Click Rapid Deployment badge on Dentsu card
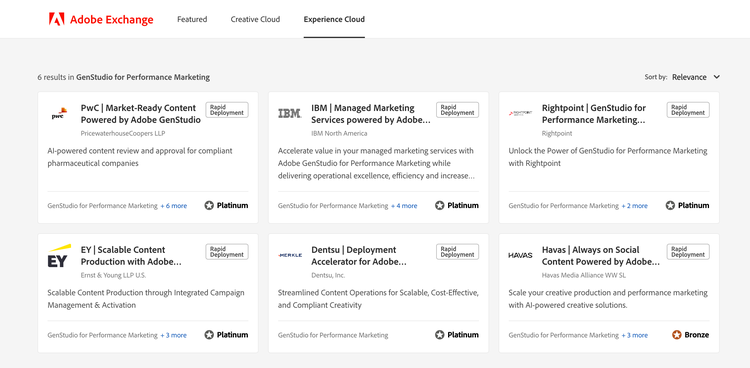Image resolution: width=750 pixels, height=368 pixels. tap(458, 252)
